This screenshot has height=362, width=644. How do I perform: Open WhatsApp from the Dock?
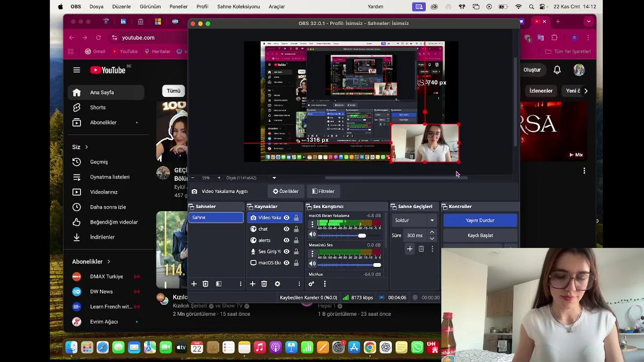[x=417, y=347]
